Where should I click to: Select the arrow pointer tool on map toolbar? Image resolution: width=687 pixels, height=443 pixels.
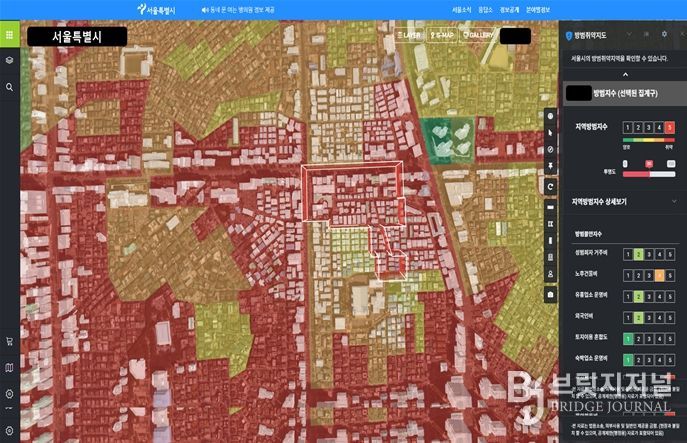(551, 132)
